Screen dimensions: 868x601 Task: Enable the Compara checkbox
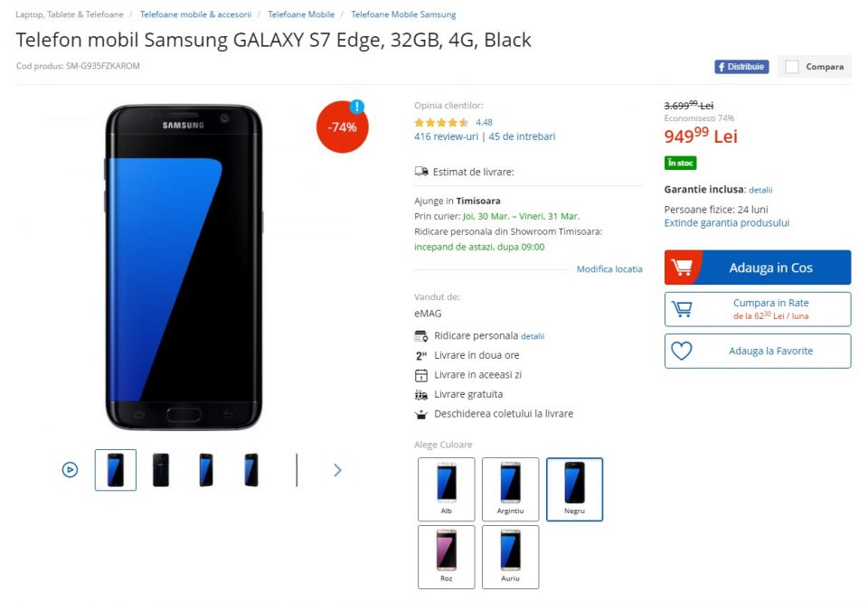792,67
